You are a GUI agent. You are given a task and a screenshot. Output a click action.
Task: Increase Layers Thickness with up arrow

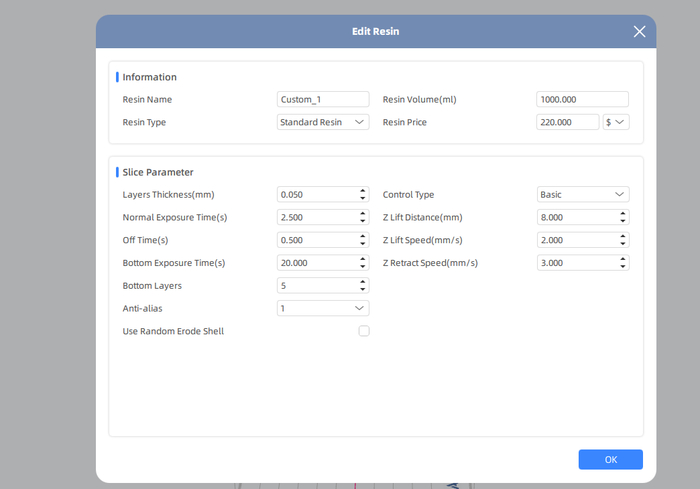(362, 191)
